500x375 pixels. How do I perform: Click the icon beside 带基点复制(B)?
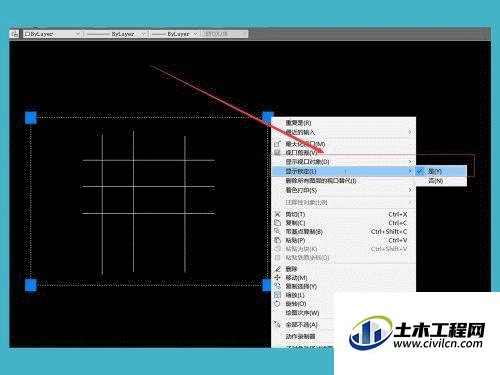coord(277,231)
